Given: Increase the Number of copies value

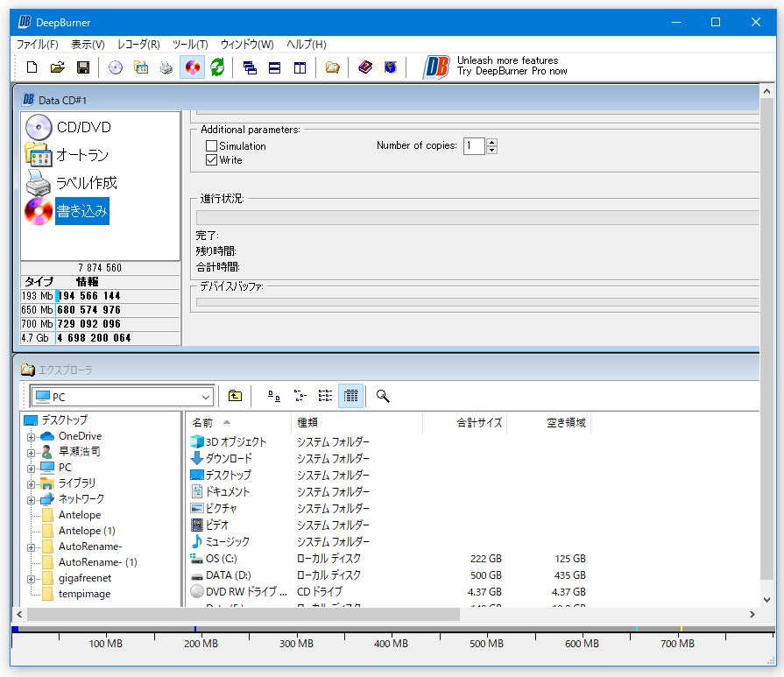Looking at the screenshot, I should (x=492, y=142).
